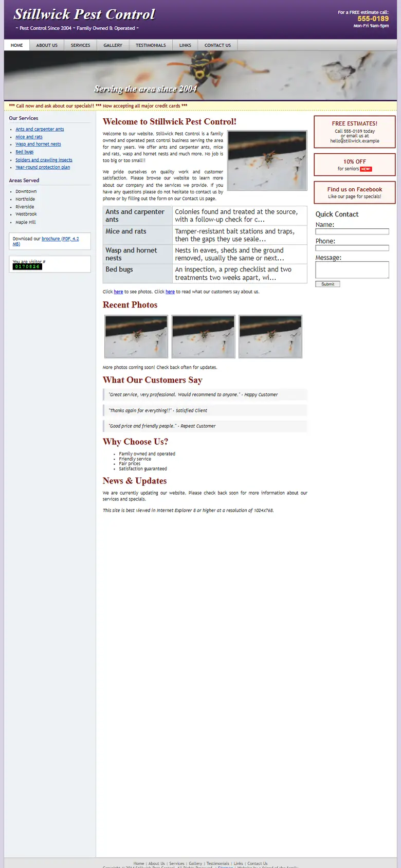Focus the Phone input field
The width and height of the screenshot is (401, 868).
(352, 248)
